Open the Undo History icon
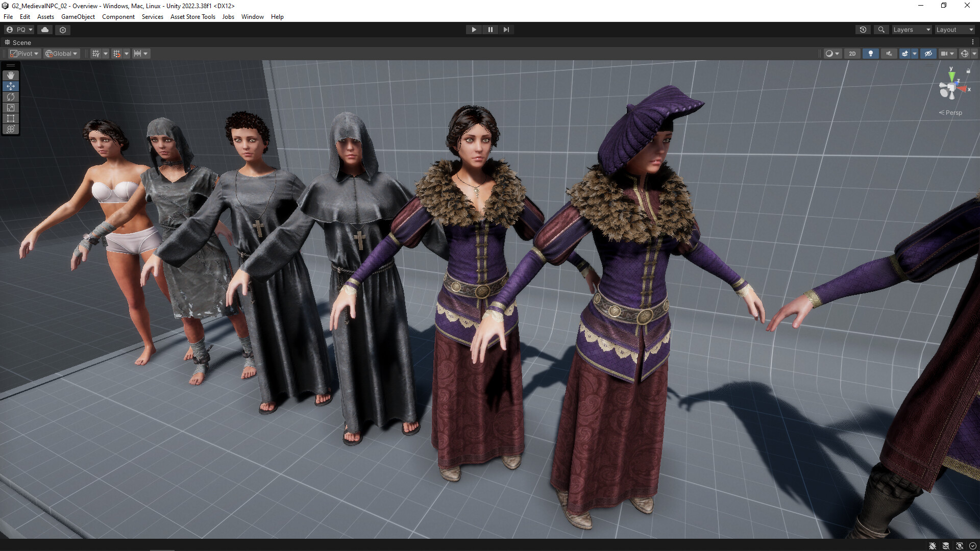This screenshot has width=980, height=551. (863, 30)
